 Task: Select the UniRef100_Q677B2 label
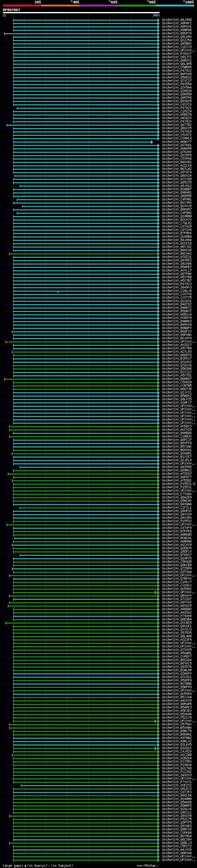click(177, 125)
